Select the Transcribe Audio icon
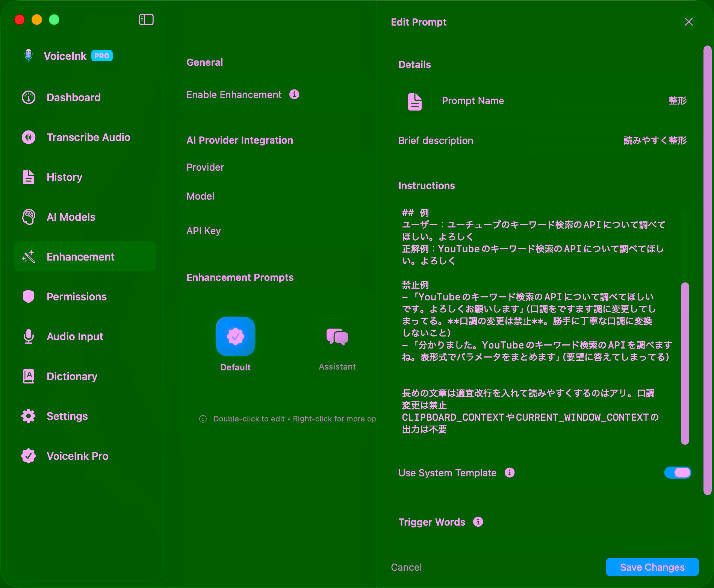Viewport: 714px width, 588px height. (29, 137)
